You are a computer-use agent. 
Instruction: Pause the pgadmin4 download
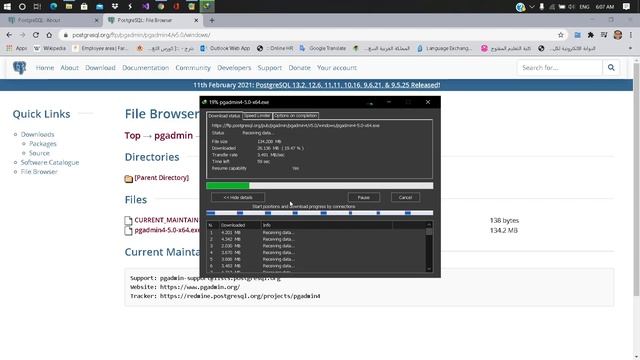364,198
